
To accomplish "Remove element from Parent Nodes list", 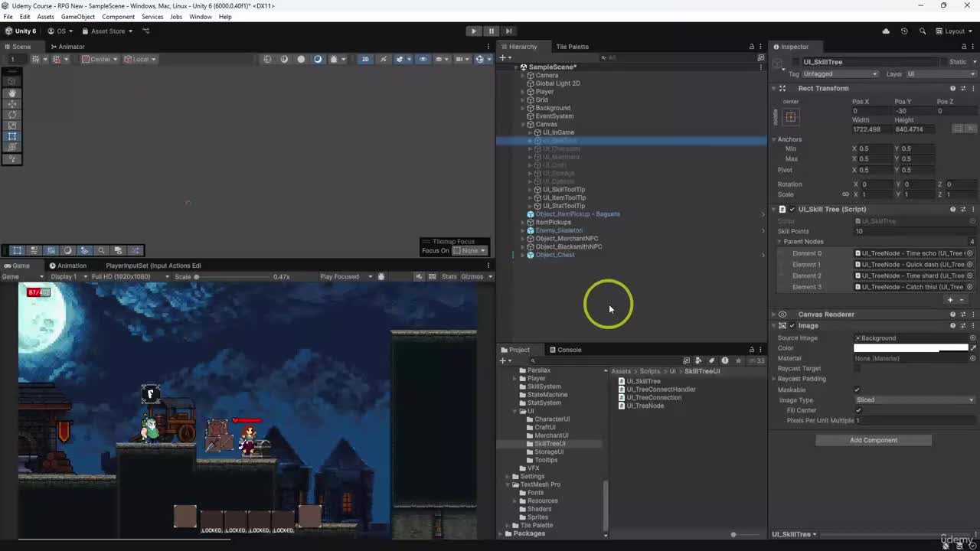I will (x=962, y=300).
